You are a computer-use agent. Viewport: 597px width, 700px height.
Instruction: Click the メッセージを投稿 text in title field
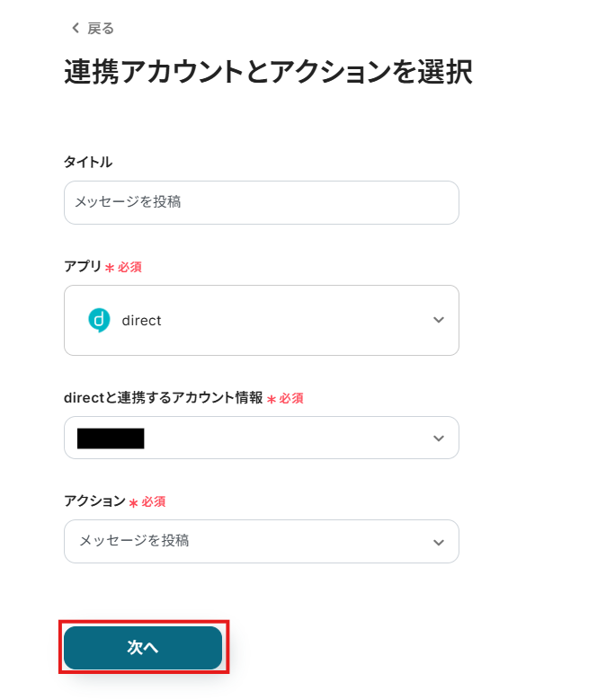pos(128,202)
